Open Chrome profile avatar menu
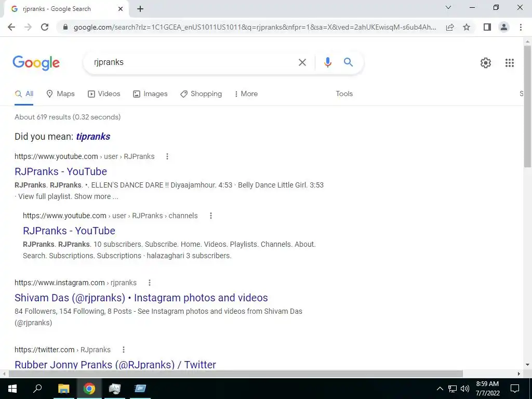 point(504,27)
